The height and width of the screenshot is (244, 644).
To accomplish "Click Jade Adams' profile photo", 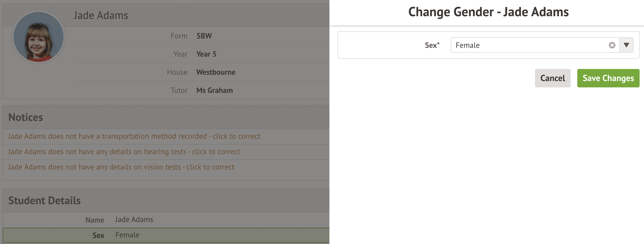I will [x=38, y=37].
